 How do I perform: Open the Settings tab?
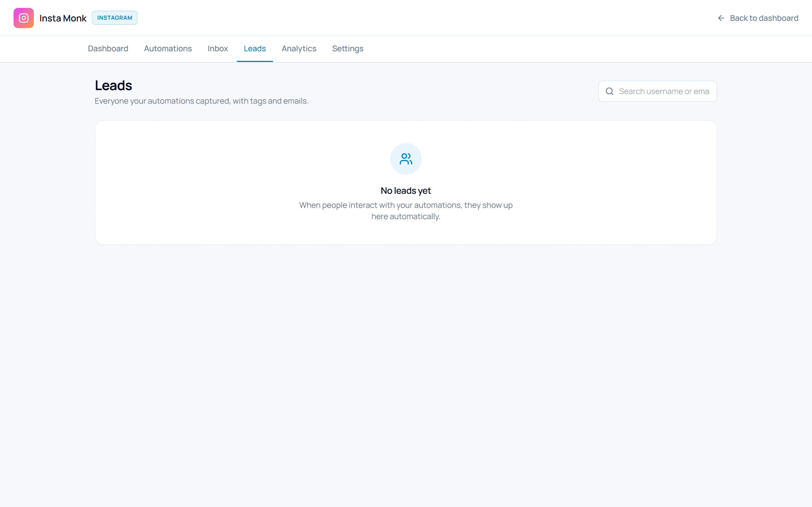tap(348, 49)
